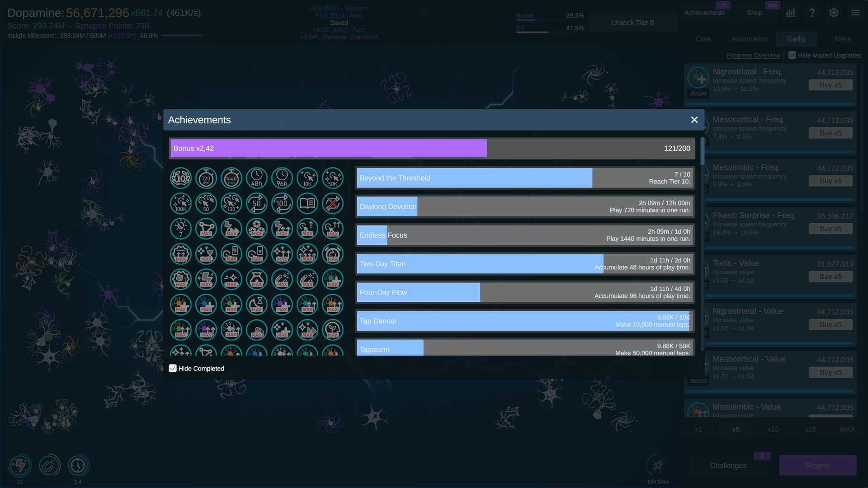Open the hamburger menu in the top right
The height and width of the screenshot is (488, 868).
click(855, 12)
